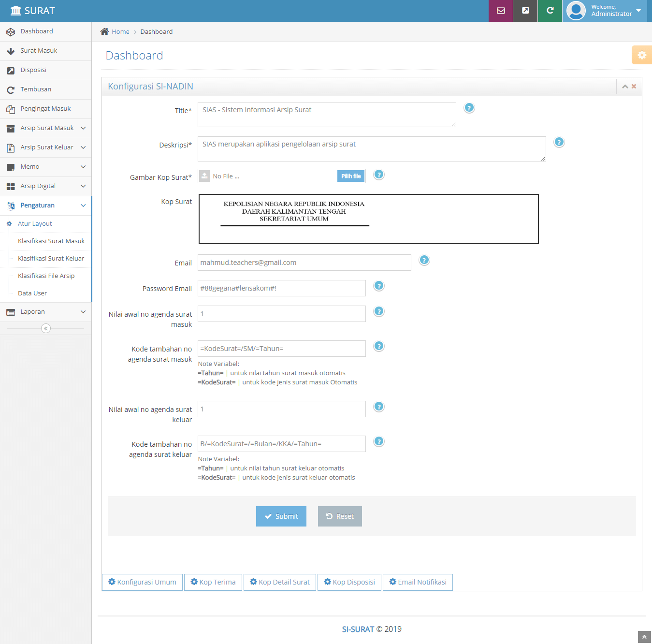Click the Laporan list icon
The image size is (652, 644).
11,312
